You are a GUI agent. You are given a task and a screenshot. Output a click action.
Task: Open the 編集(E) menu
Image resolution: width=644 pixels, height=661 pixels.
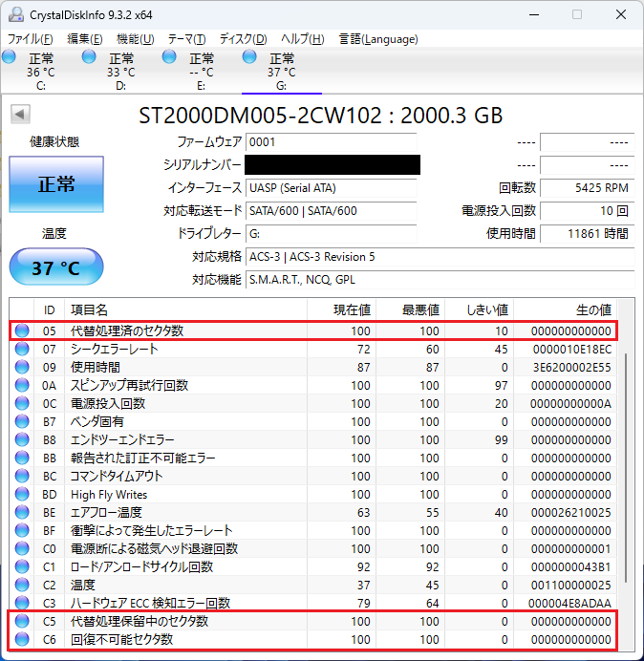(x=85, y=39)
